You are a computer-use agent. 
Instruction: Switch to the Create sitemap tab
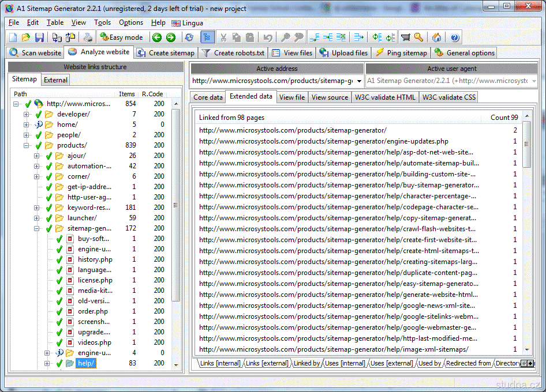tap(166, 53)
